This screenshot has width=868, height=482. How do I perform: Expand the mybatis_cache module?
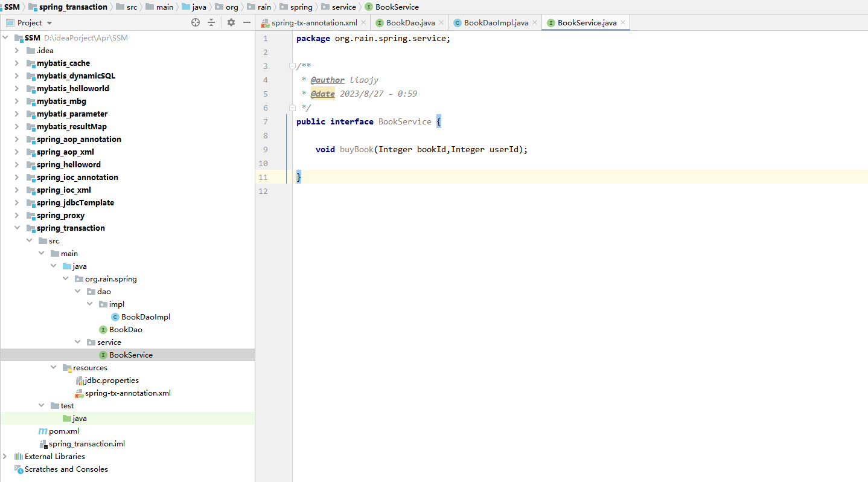[x=18, y=63]
